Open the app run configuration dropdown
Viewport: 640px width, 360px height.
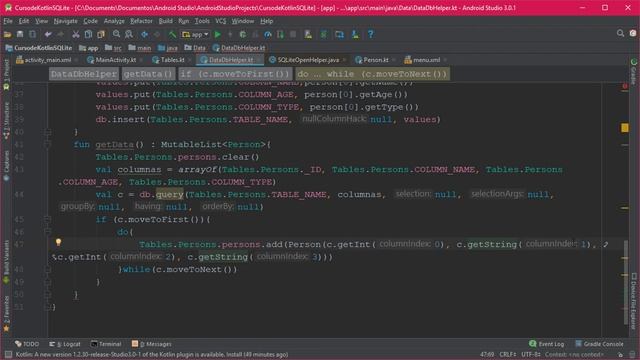(196, 35)
